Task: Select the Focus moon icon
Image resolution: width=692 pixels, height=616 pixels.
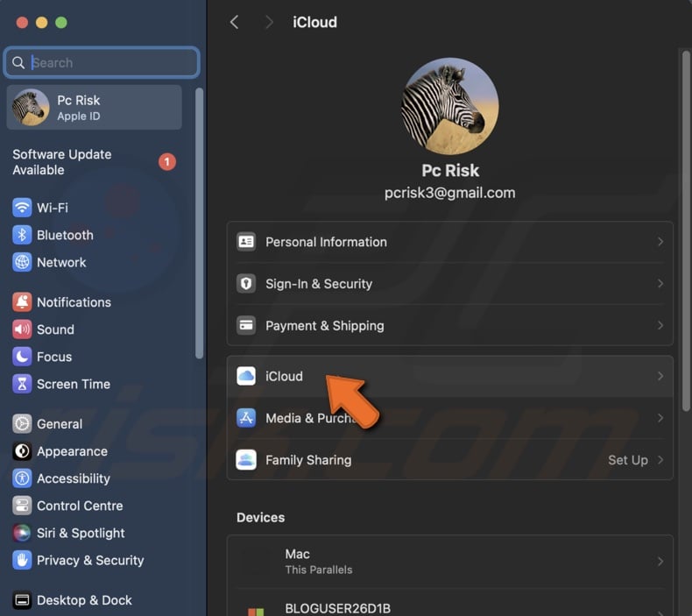Action: point(22,357)
